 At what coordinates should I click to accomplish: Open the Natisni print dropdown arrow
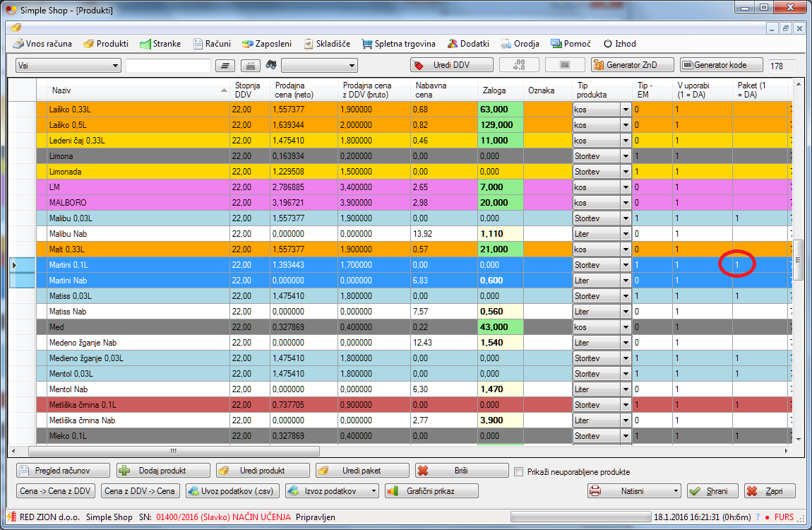coord(677,491)
